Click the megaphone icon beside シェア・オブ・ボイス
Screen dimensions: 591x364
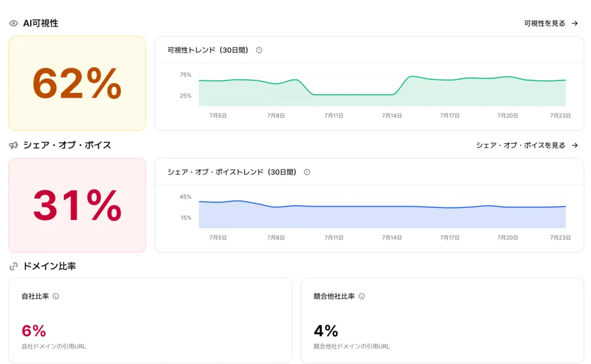coord(14,145)
